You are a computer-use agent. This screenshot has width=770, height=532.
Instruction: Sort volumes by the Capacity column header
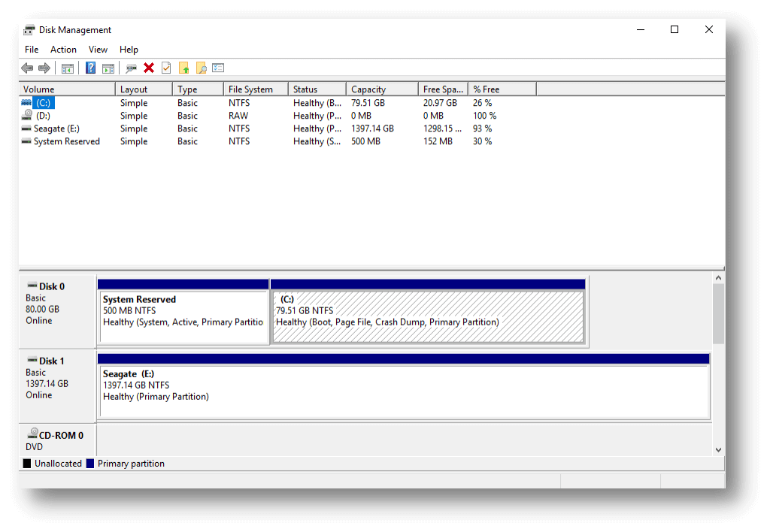tap(366, 89)
